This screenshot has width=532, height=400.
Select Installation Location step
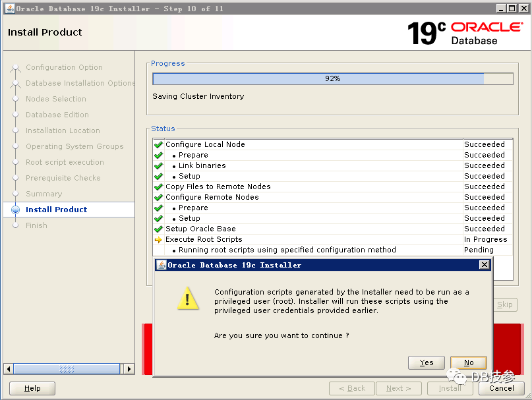click(63, 130)
